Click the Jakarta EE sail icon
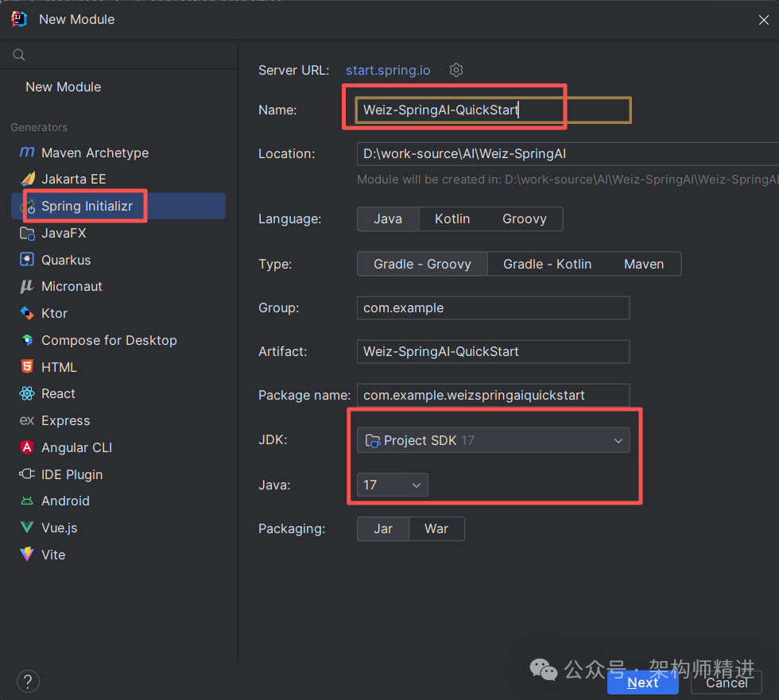 pos(28,179)
